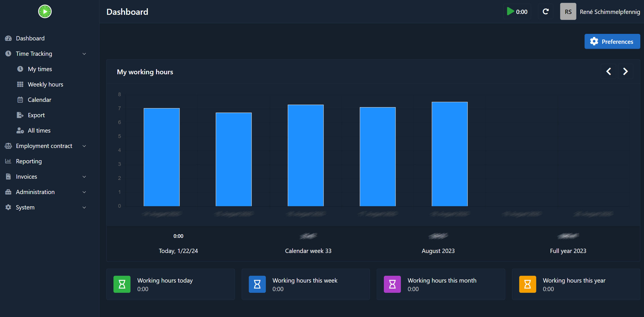Expand the Employment contract menu
This screenshot has height=317, width=644.
[x=84, y=146]
